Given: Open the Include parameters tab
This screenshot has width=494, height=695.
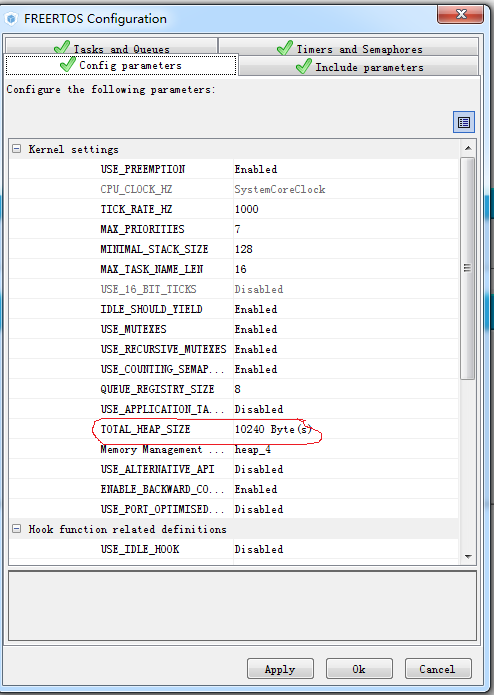Looking at the screenshot, I should pyautogui.click(x=359, y=67).
